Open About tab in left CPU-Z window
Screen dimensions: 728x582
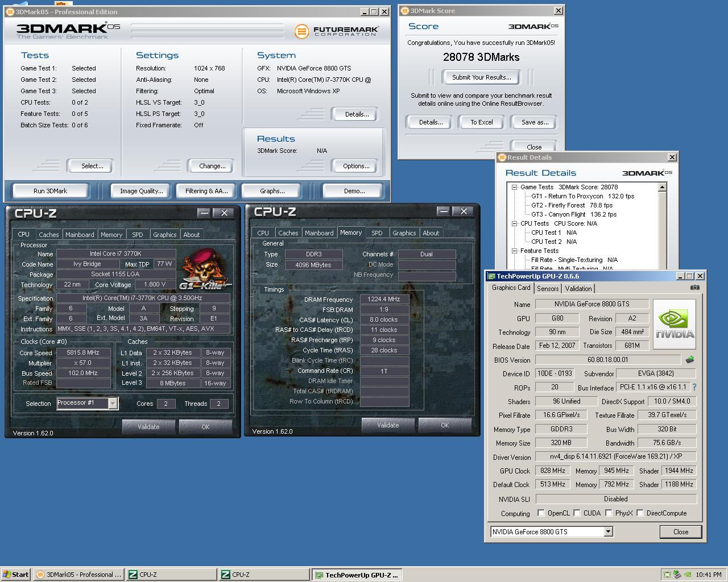[192, 234]
